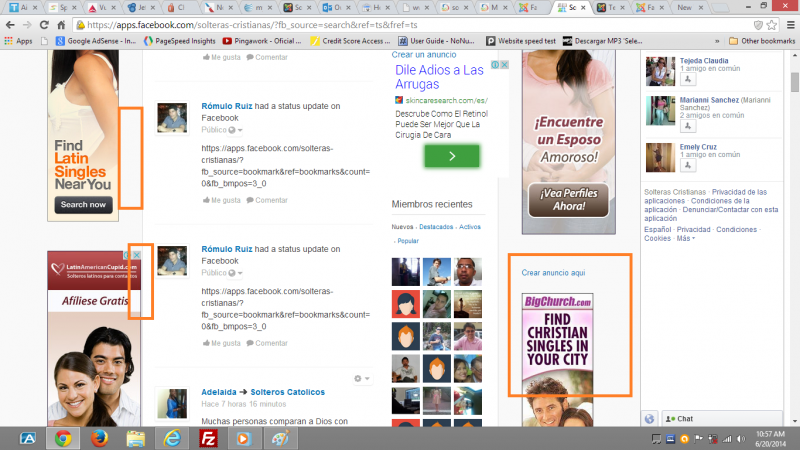Open the ad info icon on Arrugas ad
The image size is (800, 450).
tap(495, 65)
